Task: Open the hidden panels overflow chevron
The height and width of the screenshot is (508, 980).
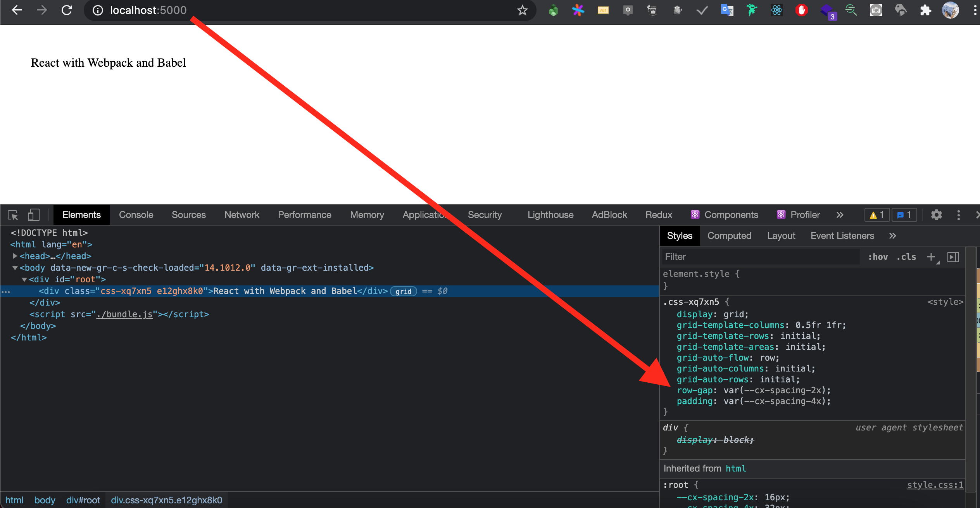Action: [x=840, y=215]
